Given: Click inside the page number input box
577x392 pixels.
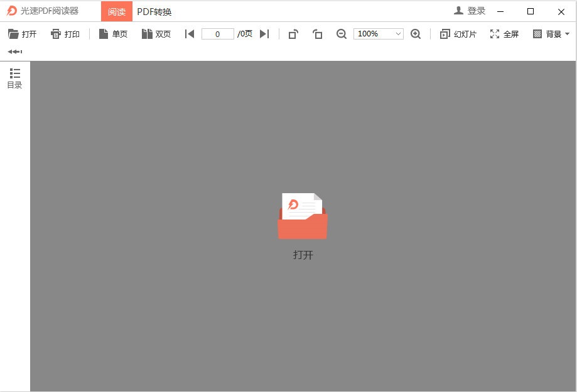Looking at the screenshot, I should [x=217, y=34].
